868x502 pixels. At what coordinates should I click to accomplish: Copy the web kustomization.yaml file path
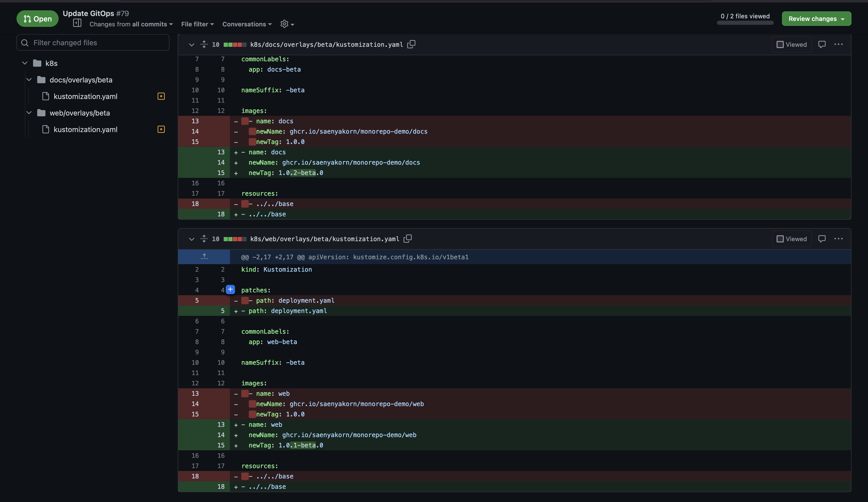(407, 239)
